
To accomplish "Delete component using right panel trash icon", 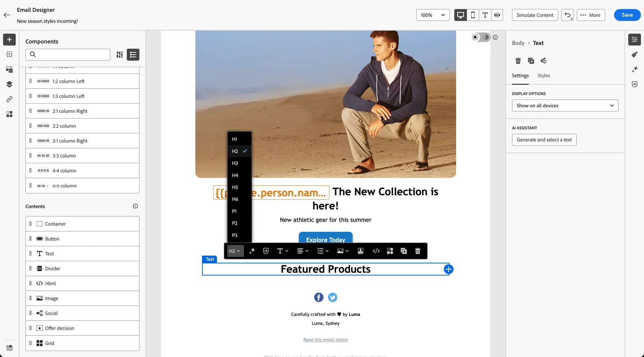I will (518, 61).
